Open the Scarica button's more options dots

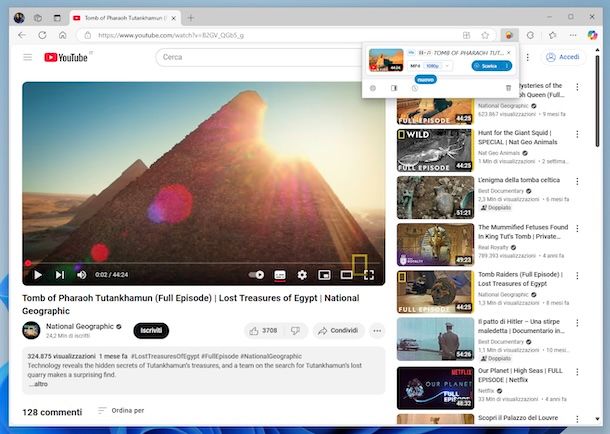[x=507, y=66]
